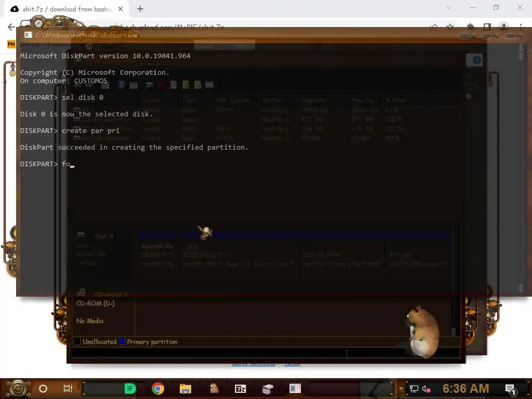Open Chrome extensions puzzle menu
This screenshot has width=532, height=399.
[x=470, y=27]
